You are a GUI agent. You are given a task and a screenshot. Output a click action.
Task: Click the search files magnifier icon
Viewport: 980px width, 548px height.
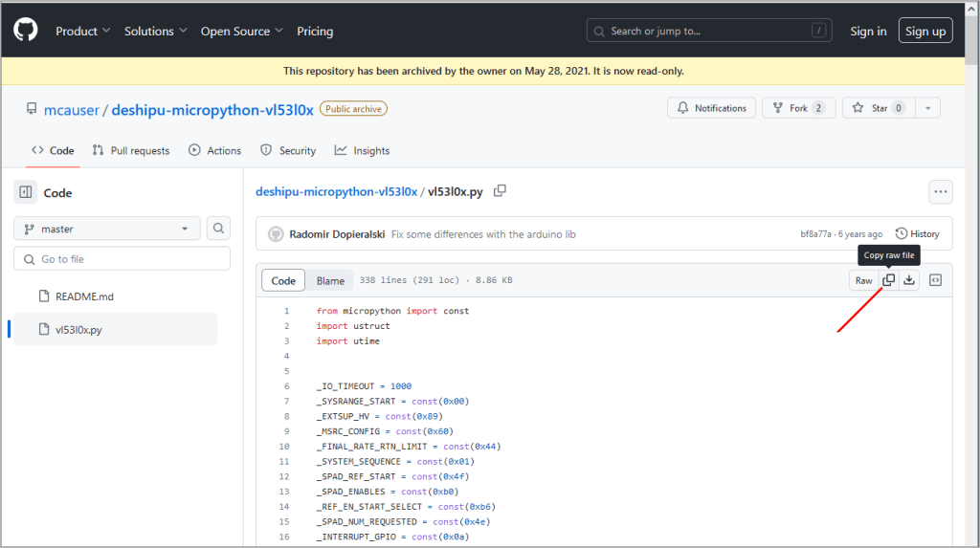[x=219, y=229]
